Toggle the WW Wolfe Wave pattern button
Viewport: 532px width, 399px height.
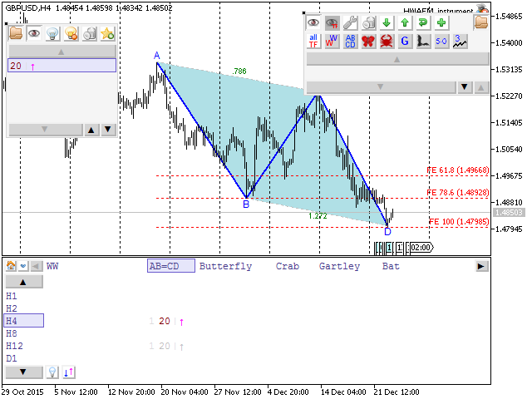332,42
